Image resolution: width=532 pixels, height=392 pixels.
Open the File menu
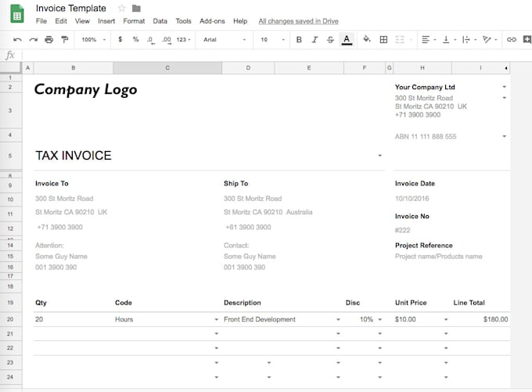tap(41, 21)
